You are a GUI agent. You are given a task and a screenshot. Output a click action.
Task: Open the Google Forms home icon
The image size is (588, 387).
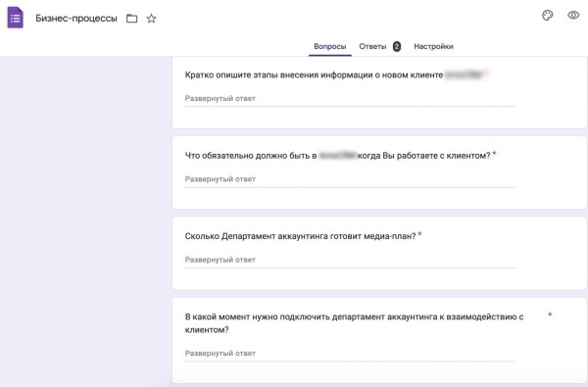click(15, 18)
